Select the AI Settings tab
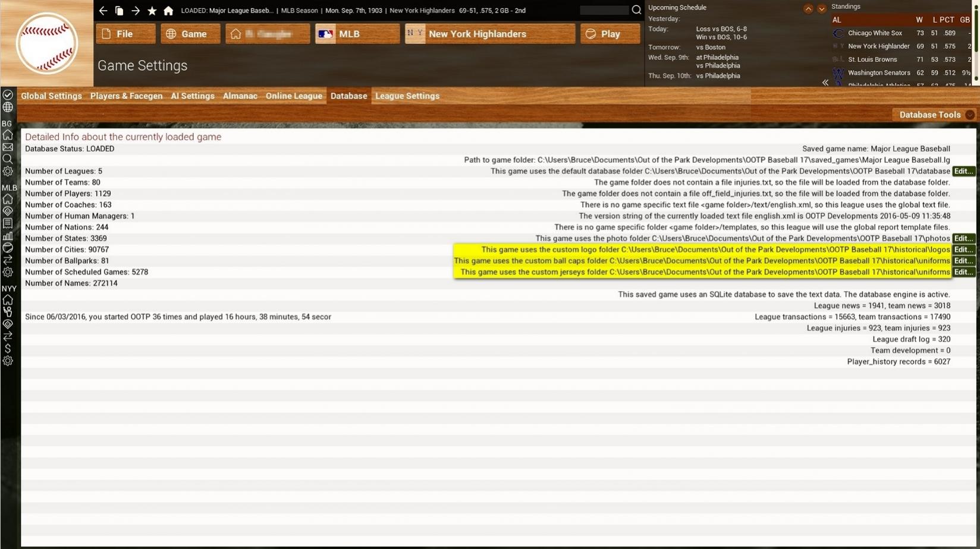This screenshot has width=980, height=549. tap(192, 96)
